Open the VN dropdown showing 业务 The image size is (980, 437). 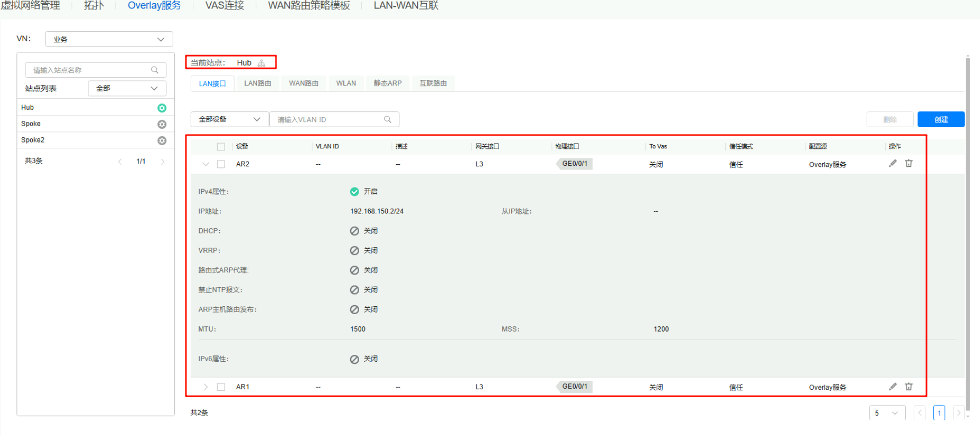pyautogui.click(x=109, y=39)
